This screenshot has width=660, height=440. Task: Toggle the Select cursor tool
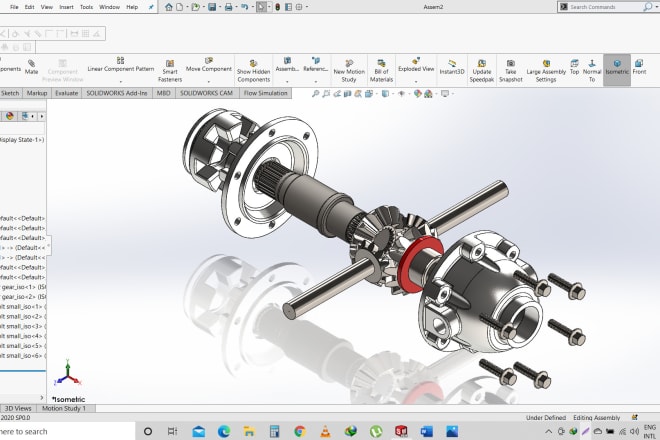click(x=261, y=7)
